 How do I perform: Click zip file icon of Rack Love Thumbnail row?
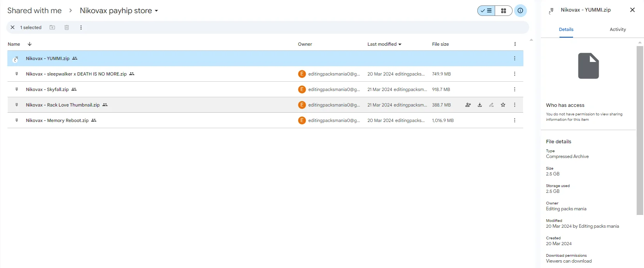[x=17, y=105]
